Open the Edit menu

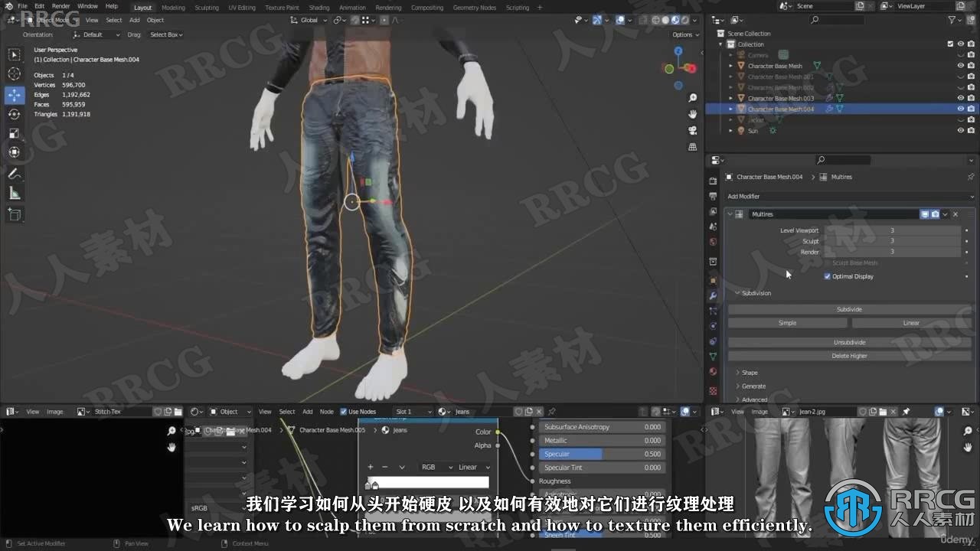click(39, 6)
